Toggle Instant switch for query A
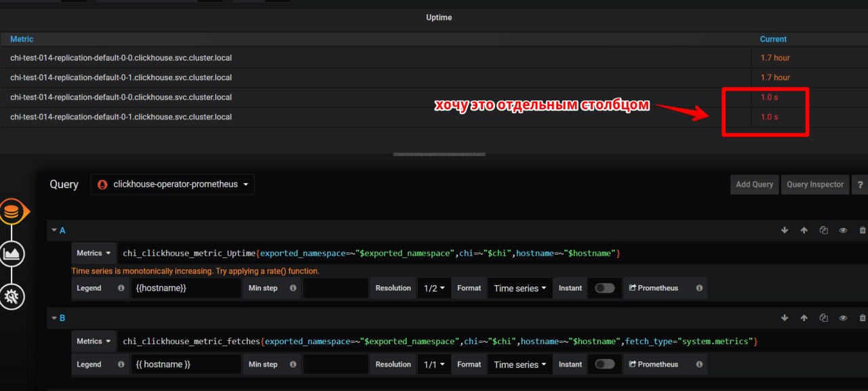The image size is (868, 391). tap(604, 288)
